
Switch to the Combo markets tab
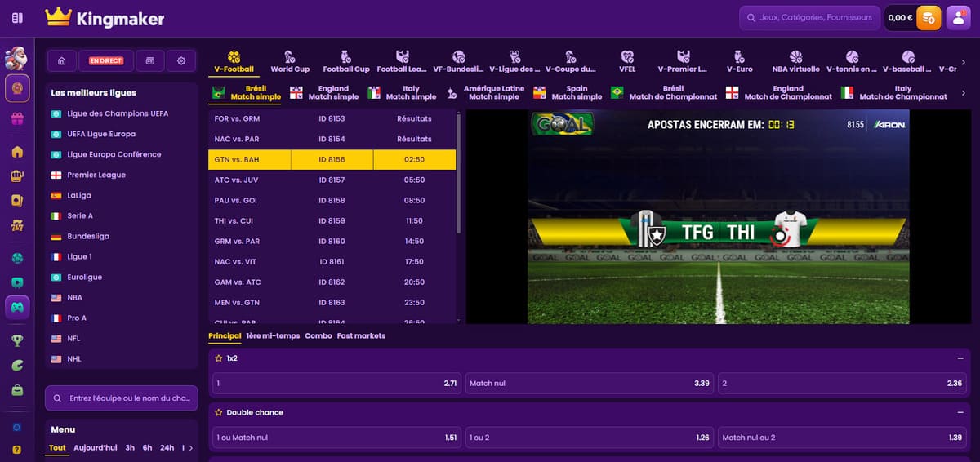[x=318, y=335]
